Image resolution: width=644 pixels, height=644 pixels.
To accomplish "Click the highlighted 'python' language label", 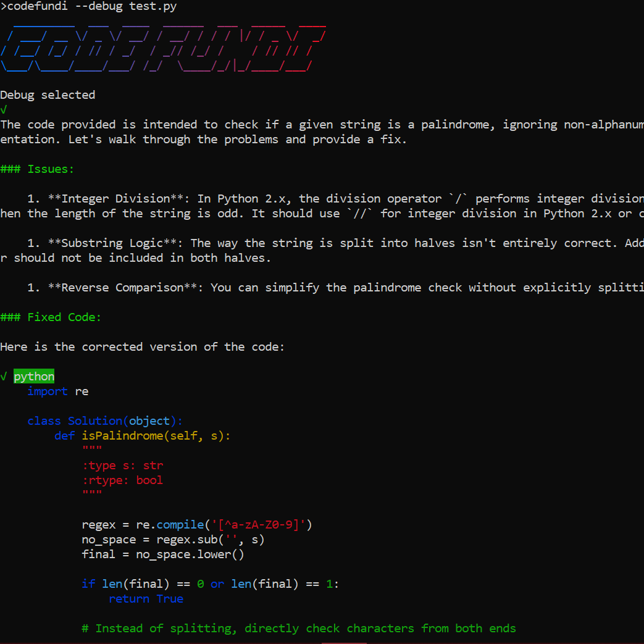I will [34, 376].
